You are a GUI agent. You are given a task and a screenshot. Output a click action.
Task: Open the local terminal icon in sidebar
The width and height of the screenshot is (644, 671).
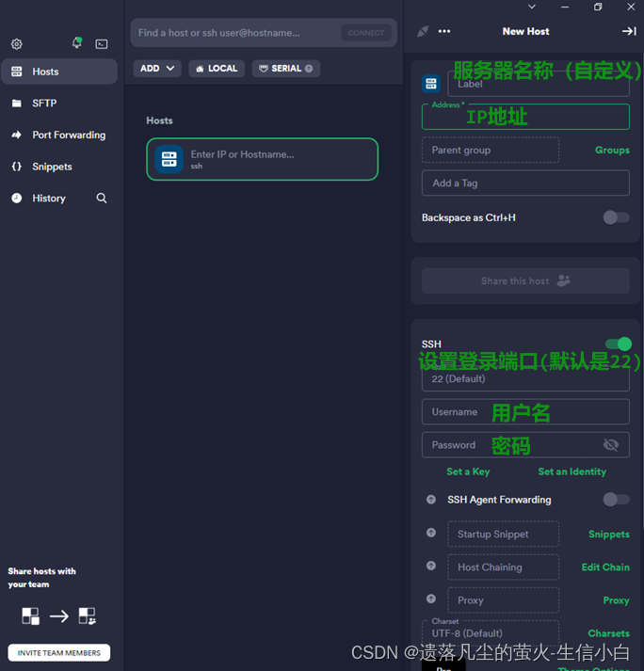102,44
